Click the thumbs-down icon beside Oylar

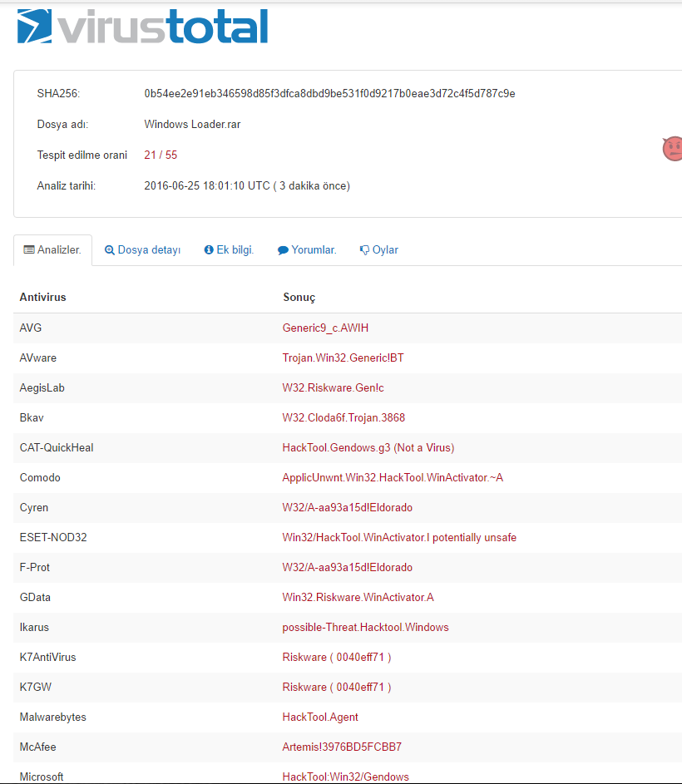point(364,250)
